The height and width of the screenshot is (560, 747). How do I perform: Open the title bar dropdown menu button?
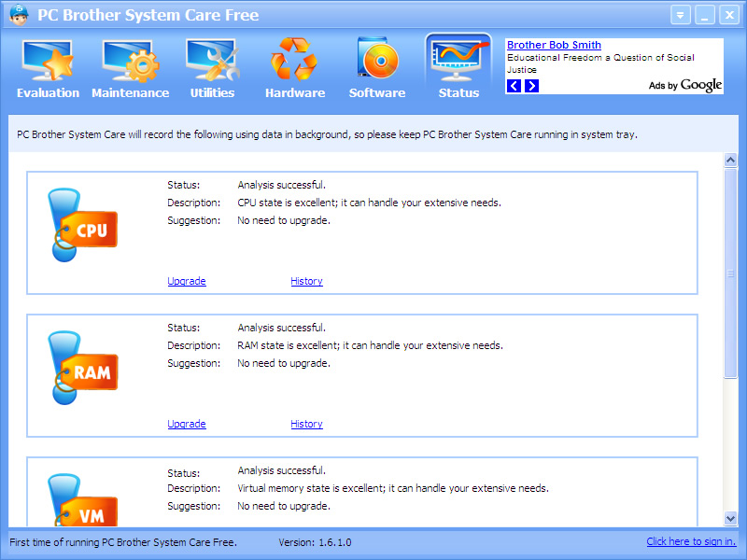click(681, 15)
